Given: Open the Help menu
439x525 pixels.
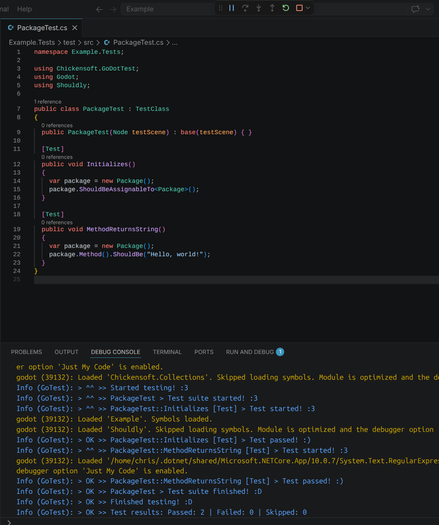Looking at the screenshot, I should pos(24,9).
